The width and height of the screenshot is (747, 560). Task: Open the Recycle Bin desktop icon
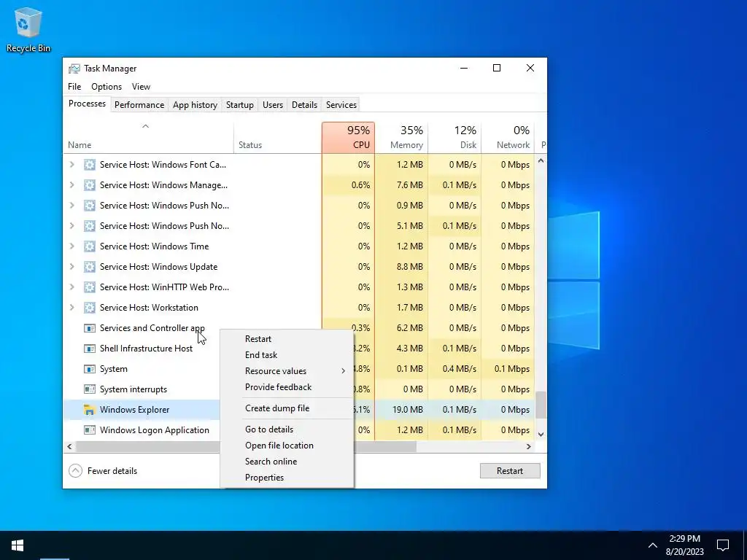coord(28,29)
